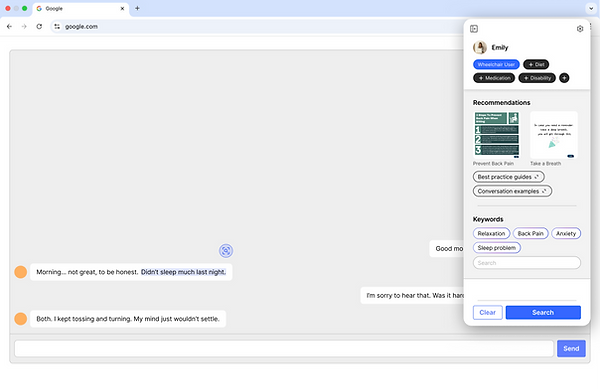Click highlighted 'Didn't sleep much last night' text
Screen dimensions: 600x389
tap(183, 272)
